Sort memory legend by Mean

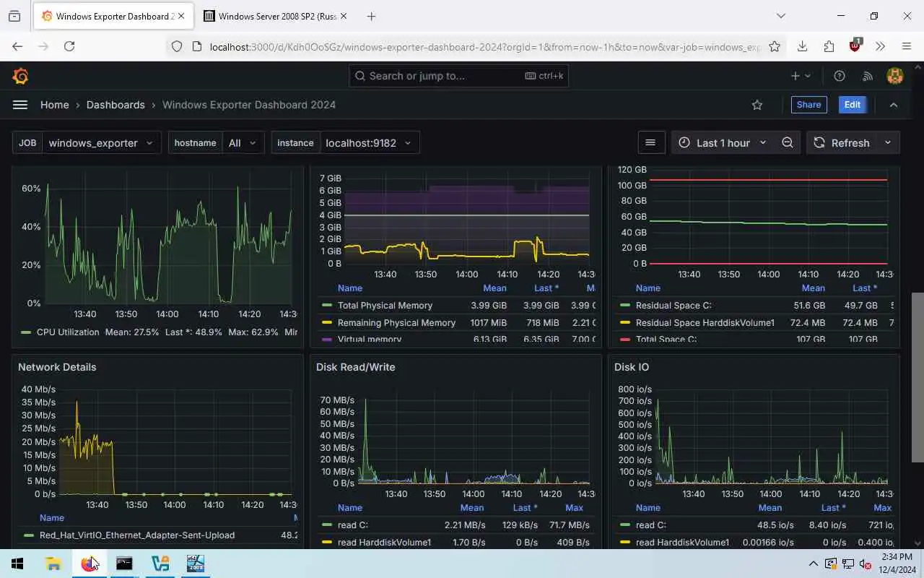(x=494, y=288)
